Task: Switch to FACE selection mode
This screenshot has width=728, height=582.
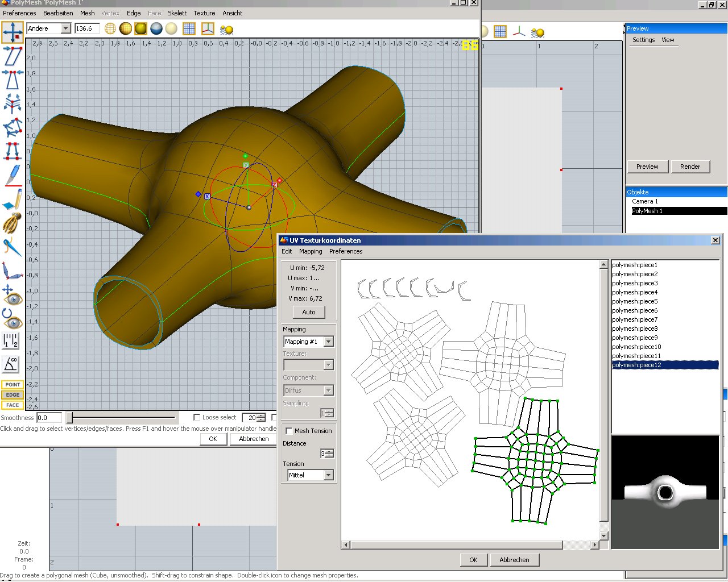Action: tap(13, 405)
